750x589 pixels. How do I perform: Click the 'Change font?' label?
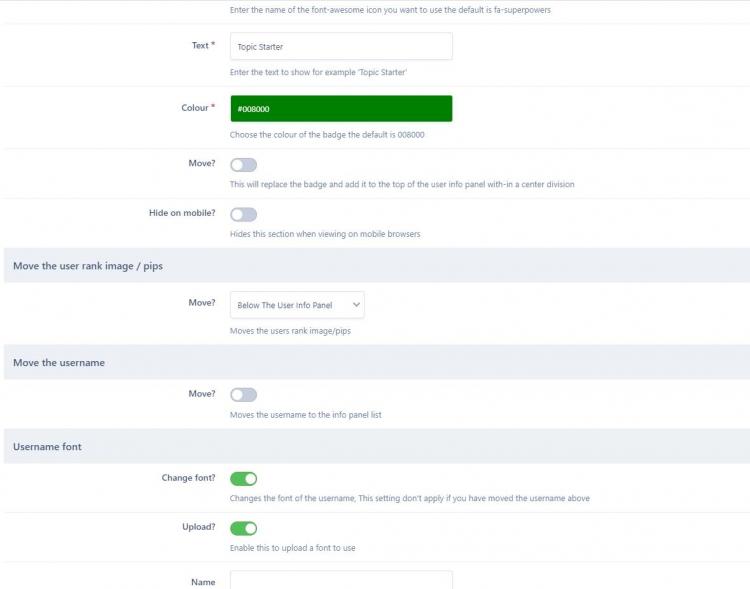(x=188, y=478)
